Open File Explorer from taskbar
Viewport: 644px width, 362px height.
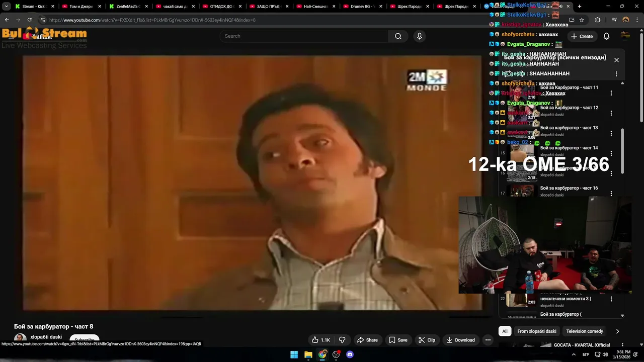click(x=308, y=354)
